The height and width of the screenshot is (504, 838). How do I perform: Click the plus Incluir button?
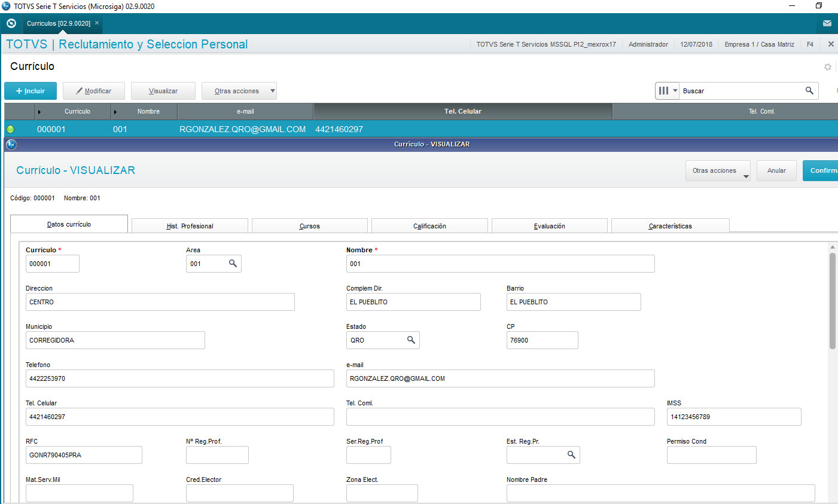(31, 91)
